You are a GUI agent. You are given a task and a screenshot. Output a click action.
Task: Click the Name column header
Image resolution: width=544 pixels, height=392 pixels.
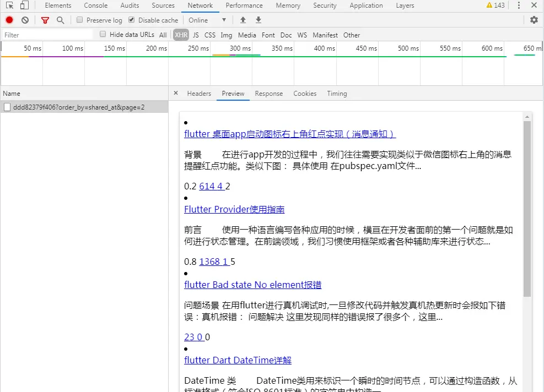click(x=84, y=94)
